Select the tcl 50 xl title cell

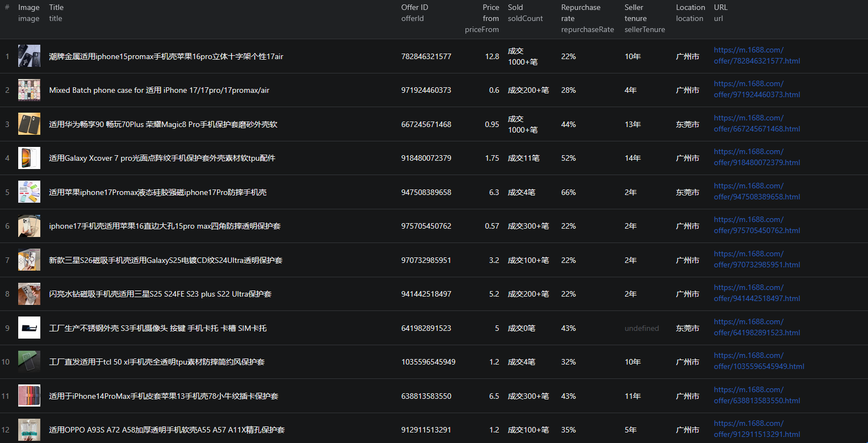tap(157, 362)
